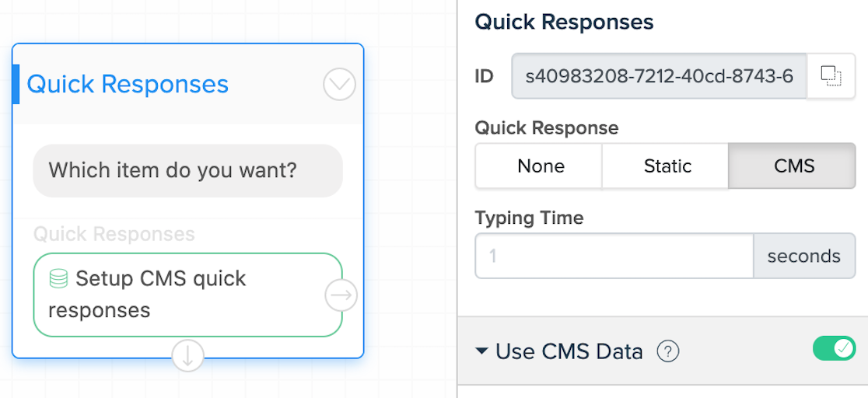Click the ID text field
This screenshot has height=398, width=868.
pos(660,76)
